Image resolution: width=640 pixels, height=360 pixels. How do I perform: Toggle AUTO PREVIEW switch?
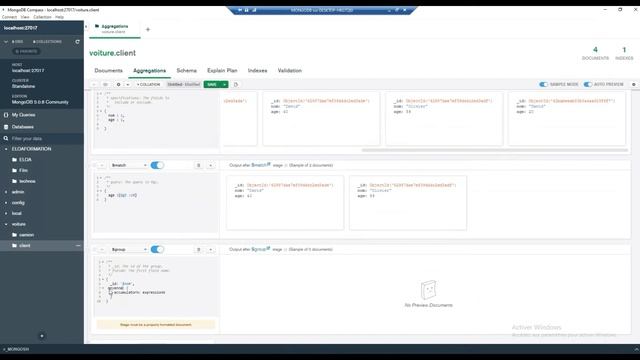587,84
